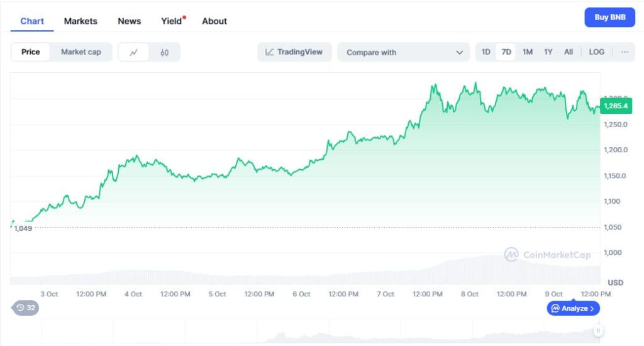The height and width of the screenshot is (346, 644).
Task: Expand the Compare with chevron arrow
Action: click(459, 52)
